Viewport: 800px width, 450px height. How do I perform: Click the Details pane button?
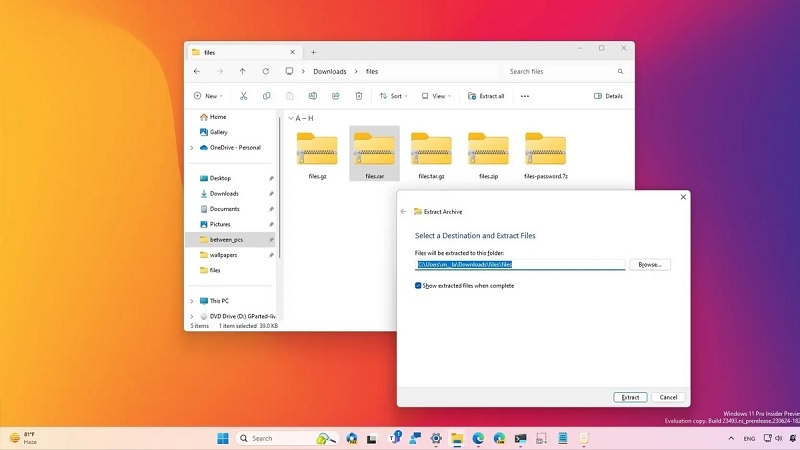pos(608,96)
